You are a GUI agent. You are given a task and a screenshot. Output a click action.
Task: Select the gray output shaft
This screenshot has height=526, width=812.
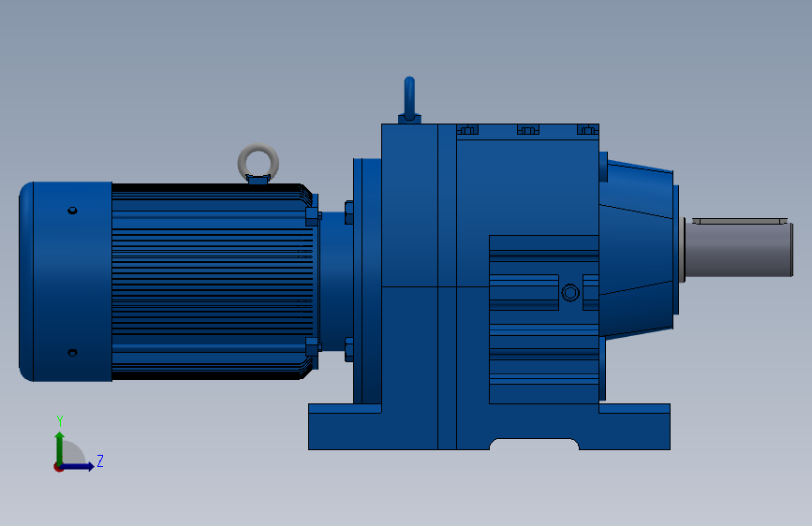pyautogui.click(x=738, y=250)
